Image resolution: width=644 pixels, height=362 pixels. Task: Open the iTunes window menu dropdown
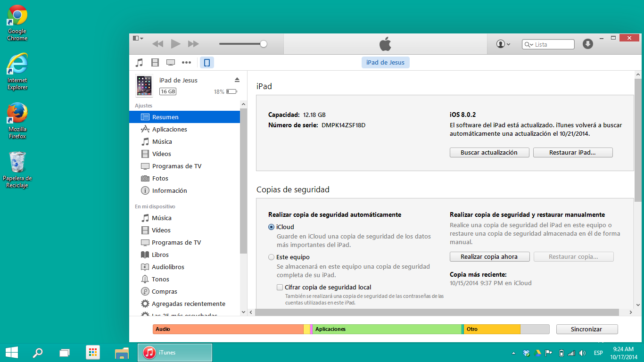(138, 38)
